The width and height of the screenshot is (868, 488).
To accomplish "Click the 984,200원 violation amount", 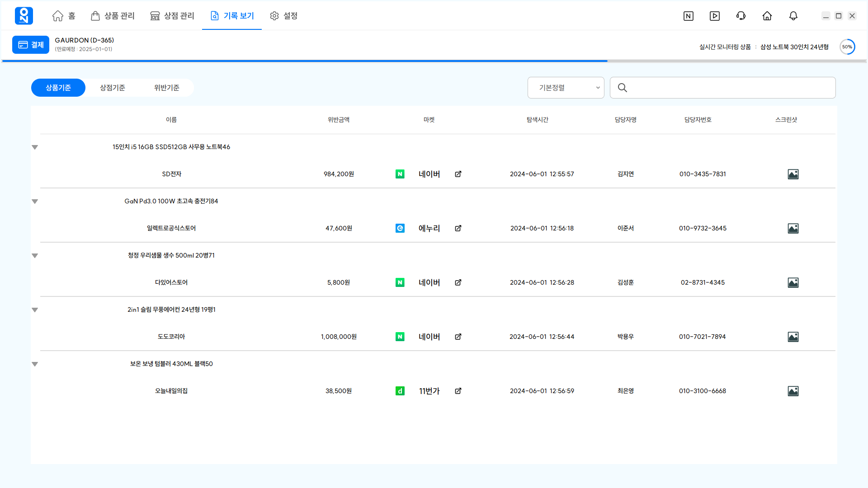I will click(x=339, y=174).
